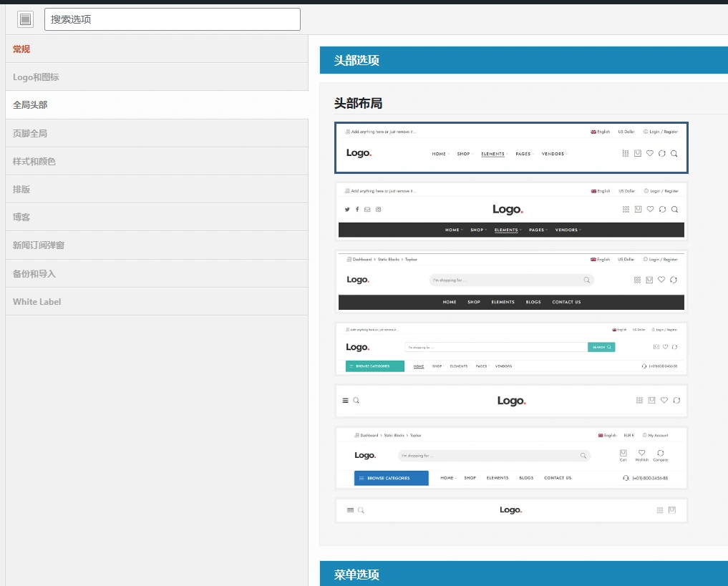Click the 搜索选项 search input field

click(172, 19)
